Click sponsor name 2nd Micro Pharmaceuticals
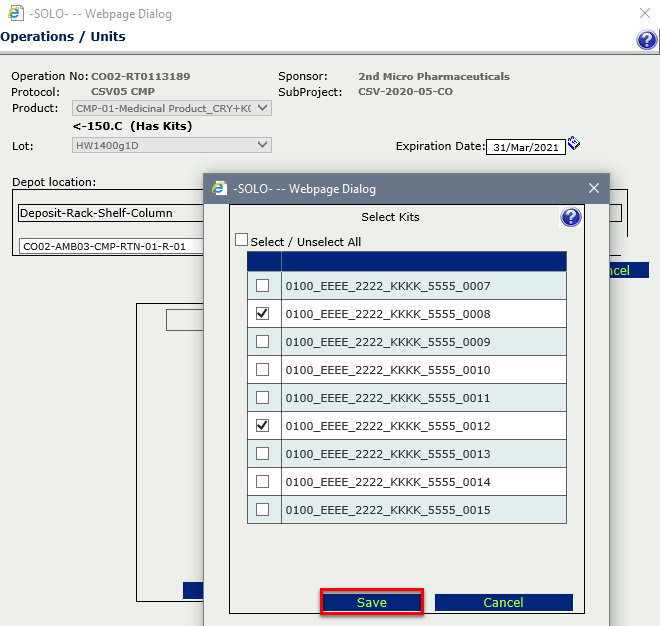Image resolution: width=660 pixels, height=626 pixels. [x=434, y=76]
